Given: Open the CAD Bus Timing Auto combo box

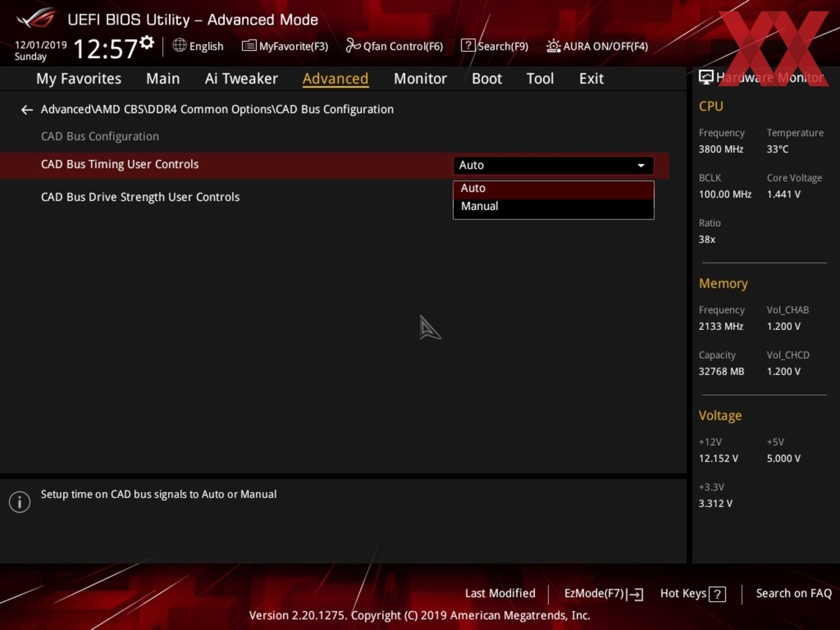Looking at the screenshot, I should click(553, 166).
